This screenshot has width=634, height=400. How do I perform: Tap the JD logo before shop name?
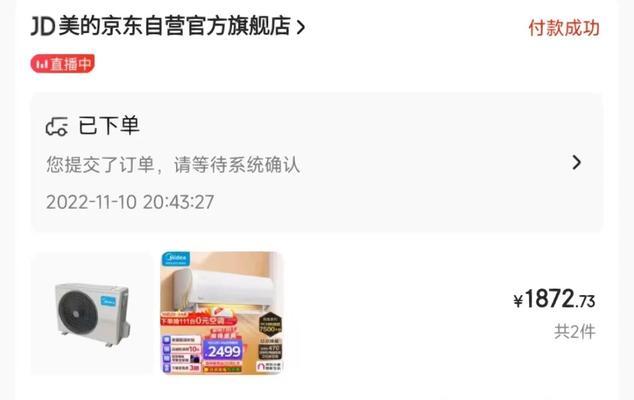42,27
